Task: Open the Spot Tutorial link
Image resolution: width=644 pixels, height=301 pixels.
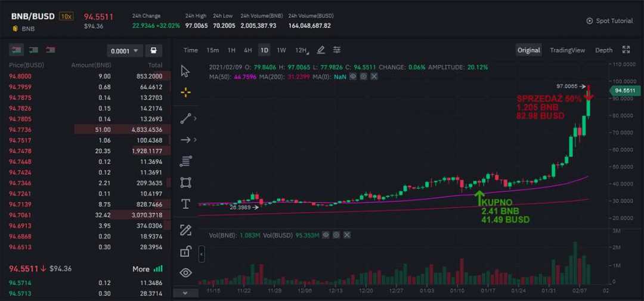Action: click(609, 21)
